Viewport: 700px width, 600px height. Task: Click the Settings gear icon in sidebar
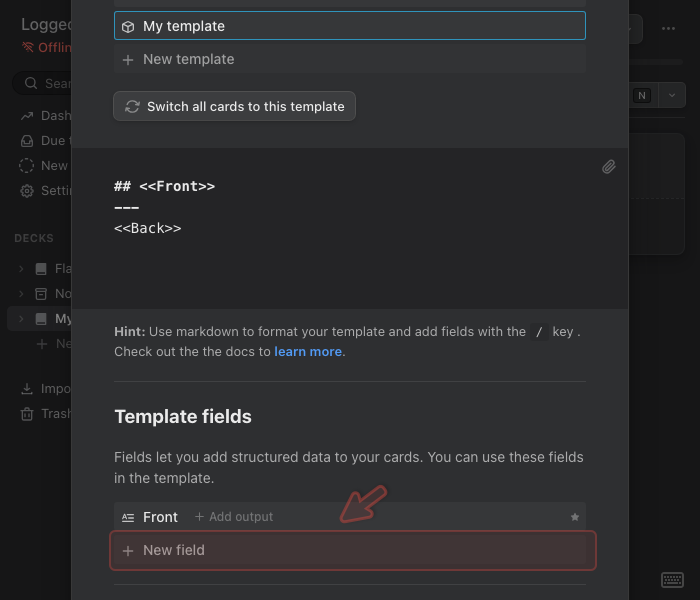coord(27,191)
